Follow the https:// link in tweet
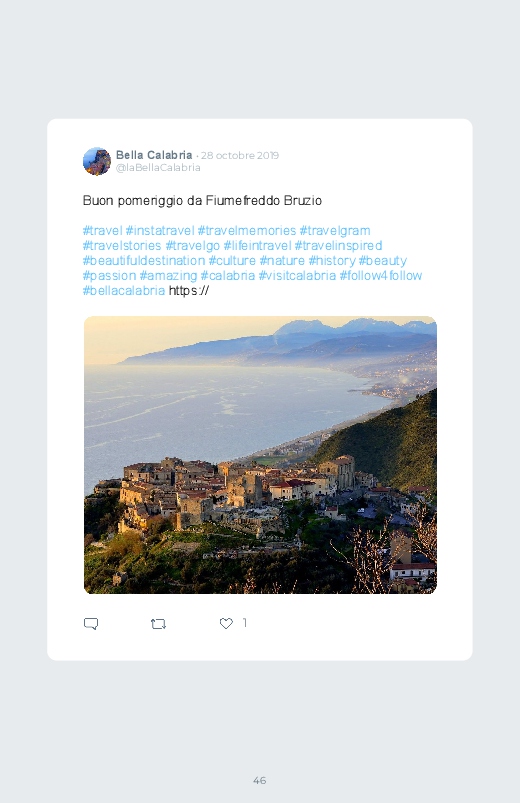 pos(189,291)
